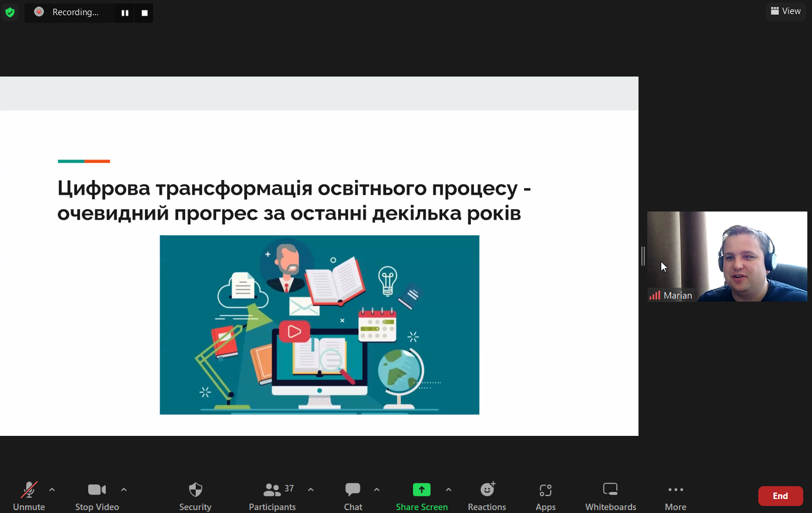The width and height of the screenshot is (812, 513).
Task: Unmute the microphone
Action: click(29, 495)
